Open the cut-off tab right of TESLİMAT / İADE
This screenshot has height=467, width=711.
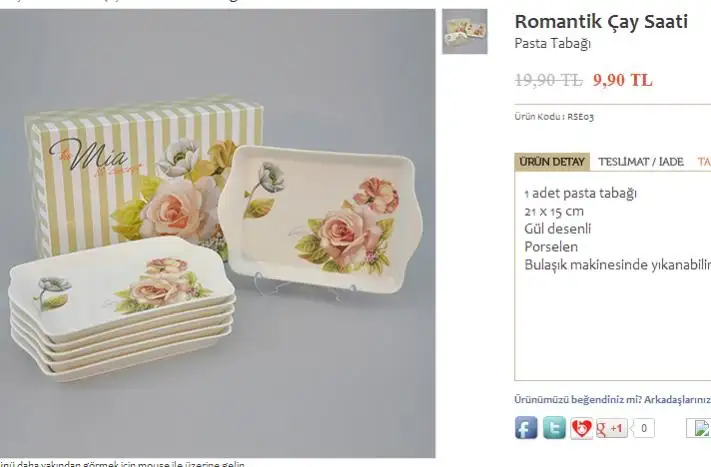click(x=704, y=162)
